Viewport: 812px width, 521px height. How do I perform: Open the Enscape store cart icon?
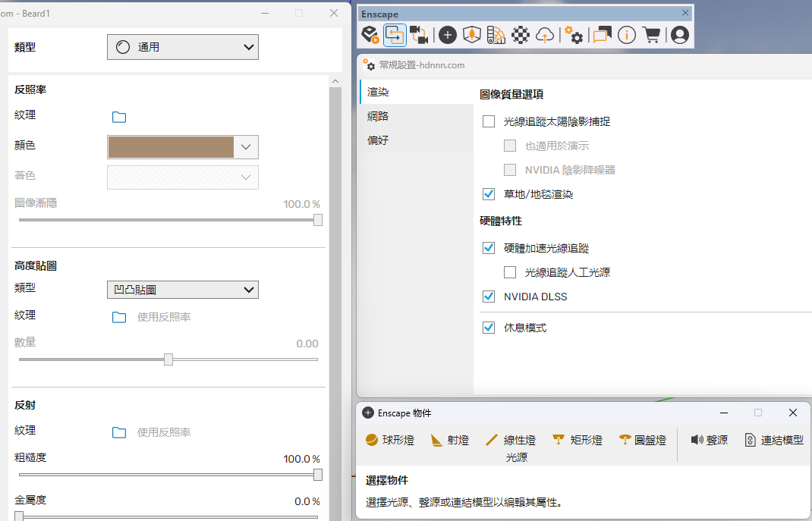[x=651, y=34]
